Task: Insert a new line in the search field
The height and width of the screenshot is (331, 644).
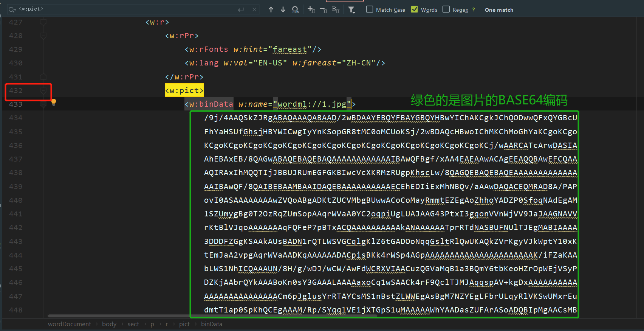Action: pos(241,10)
